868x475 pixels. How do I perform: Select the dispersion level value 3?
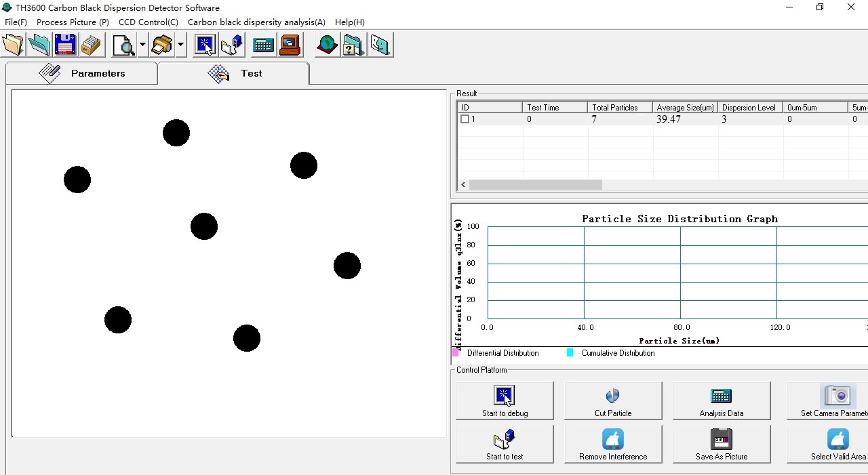tap(724, 119)
